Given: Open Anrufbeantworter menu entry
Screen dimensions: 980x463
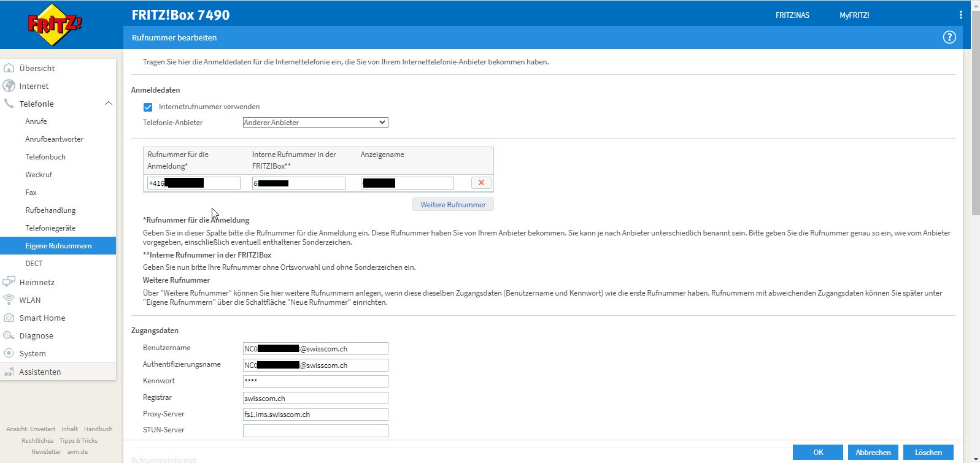Looking at the screenshot, I should 54,139.
